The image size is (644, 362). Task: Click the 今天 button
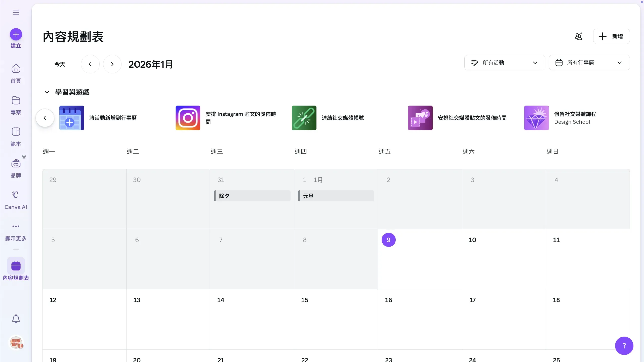[x=60, y=64]
